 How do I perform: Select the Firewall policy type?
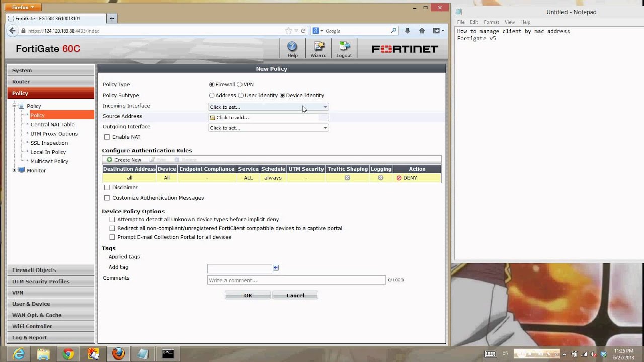[212, 85]
